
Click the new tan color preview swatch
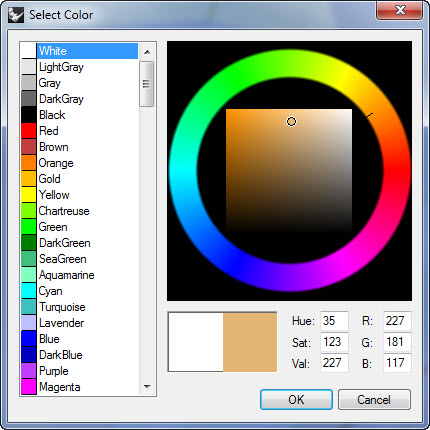250,342
